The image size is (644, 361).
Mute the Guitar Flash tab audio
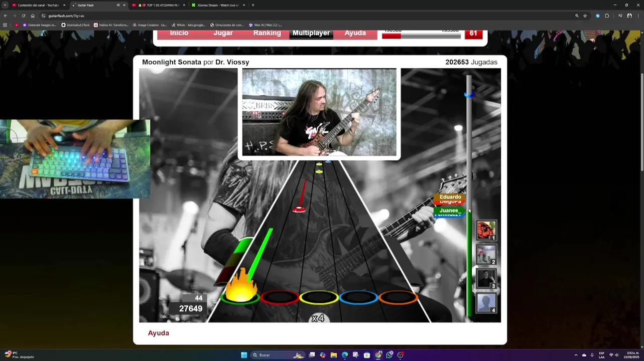pos(118,5)
